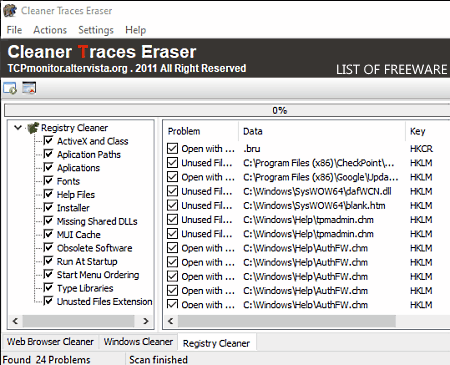The height and width of the screenshot is (365, 450).
Task: Click 'Unused Fil...' in the CheckPoint row
Action: pyautogui.click(x=207, y=163)
